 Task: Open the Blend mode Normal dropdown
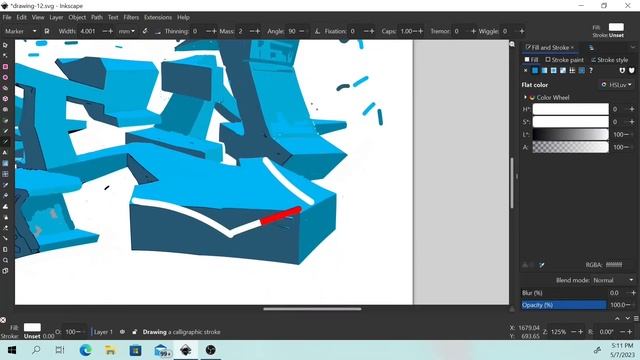(613, 280)
